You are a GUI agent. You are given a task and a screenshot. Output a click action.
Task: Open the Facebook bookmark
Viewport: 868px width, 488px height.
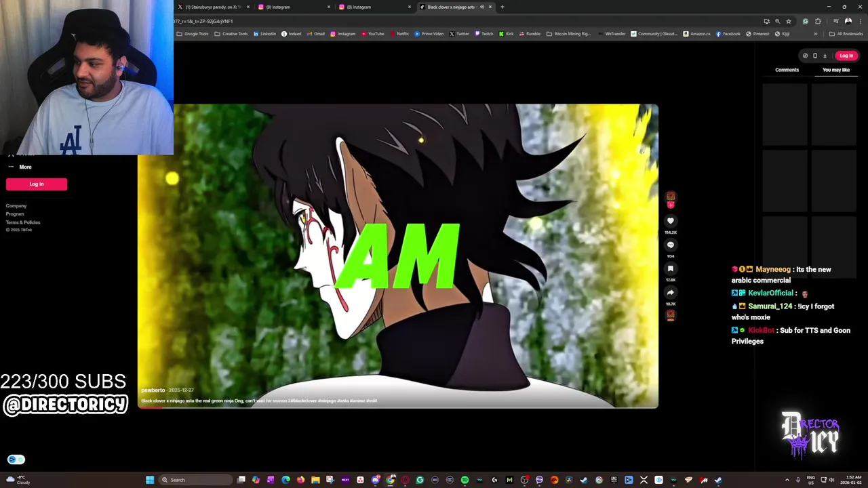coord(728,34)
